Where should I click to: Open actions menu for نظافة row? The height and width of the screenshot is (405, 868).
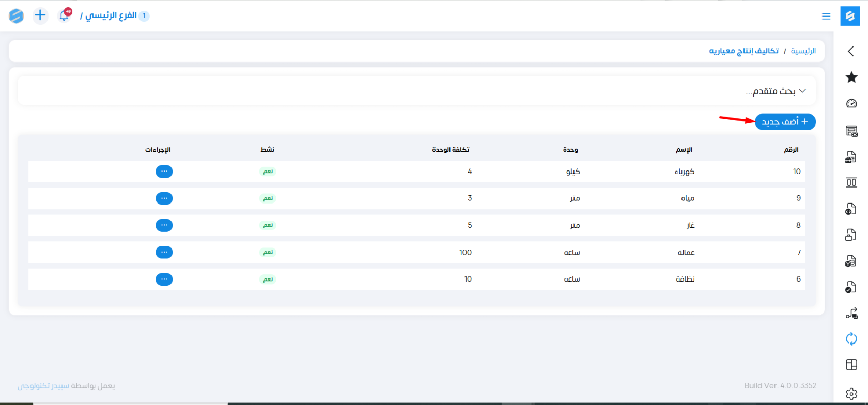point(164,279)
